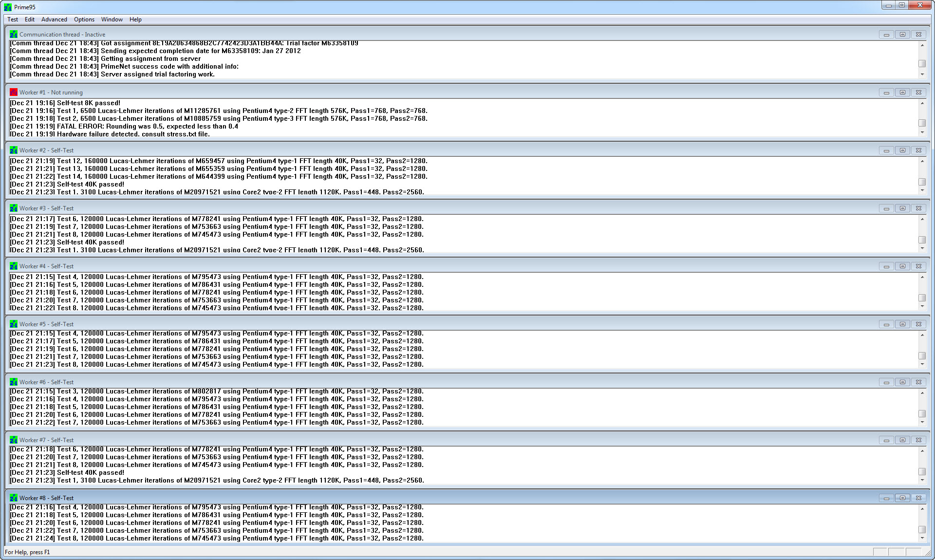Click the 'FATAL ERROR: Rounding was 0.5' line
935x560 pixels.
(124, 126)
